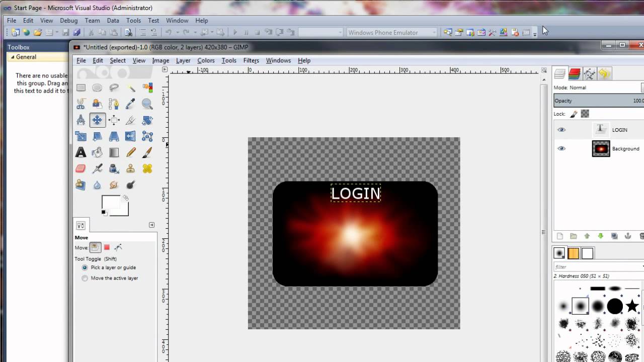This screenshot has height=362, width=644.
Task: Toggle lock alpha channel checkerboard icon
Action: pos(585,114)
